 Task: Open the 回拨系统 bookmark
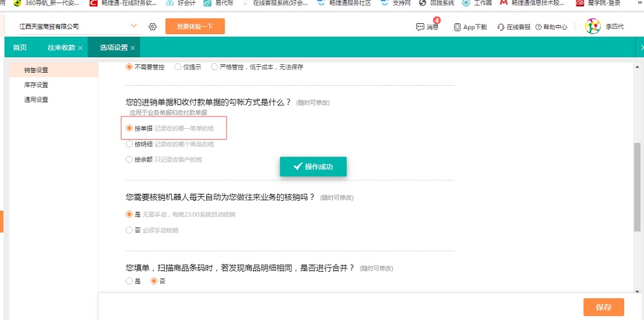point(437,3)
